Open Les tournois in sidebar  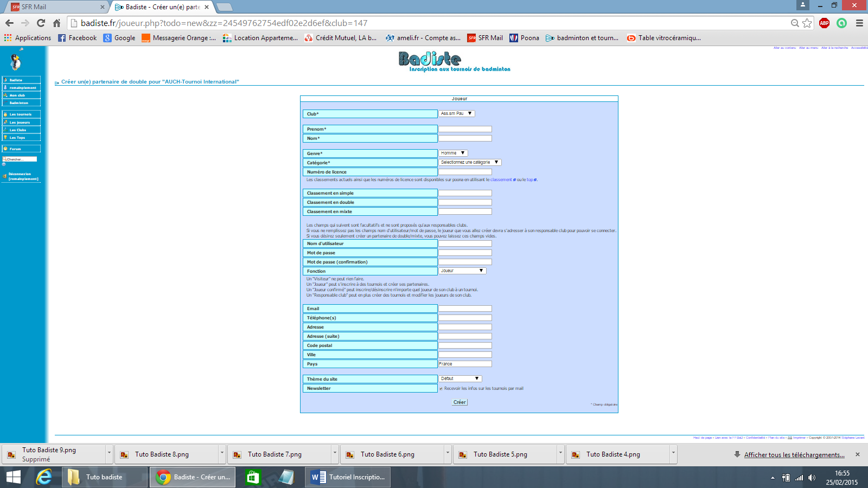pyautogui.click(x=21, y=114)
